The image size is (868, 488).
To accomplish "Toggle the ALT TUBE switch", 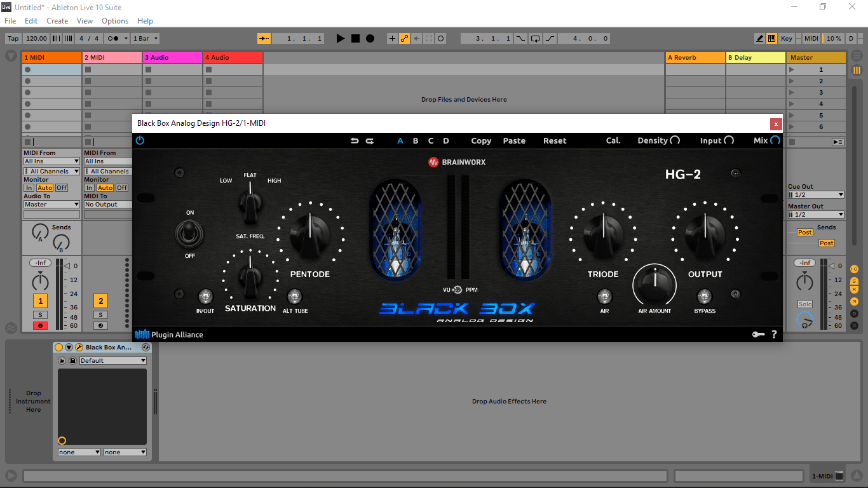I will [294, 296].
